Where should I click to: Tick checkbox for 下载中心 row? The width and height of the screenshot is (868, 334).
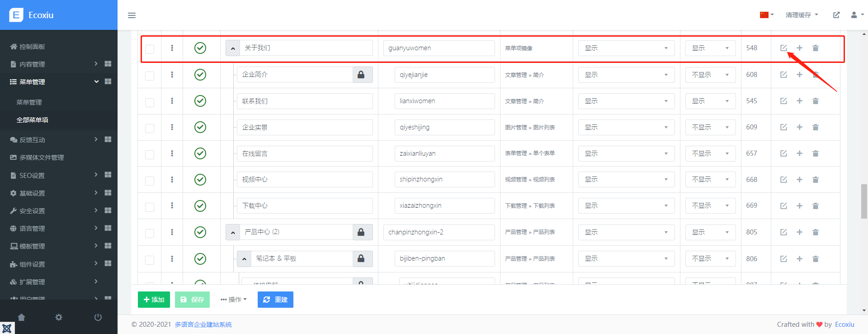point(150,207)
